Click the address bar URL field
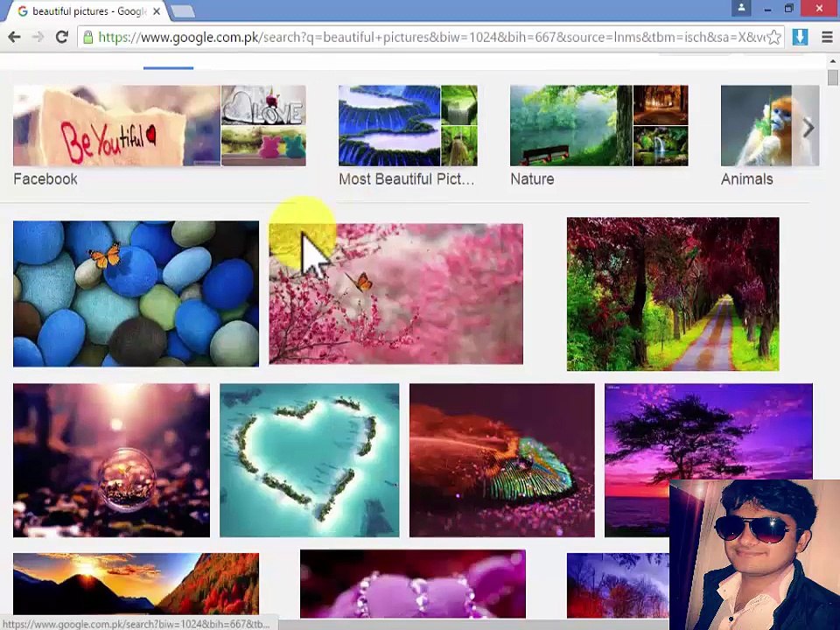This screenshot has width=840, height=630. pyautogui.click(x=431, y=37)
